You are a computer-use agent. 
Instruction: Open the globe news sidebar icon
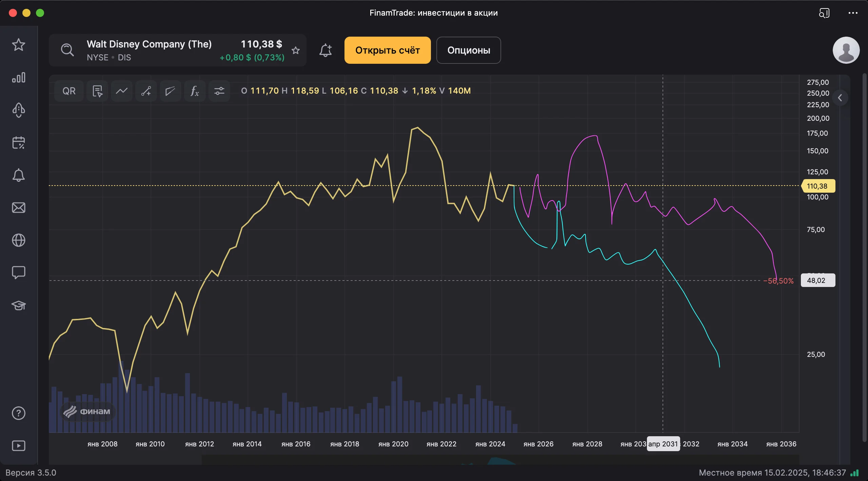click(x=18, y=240)
